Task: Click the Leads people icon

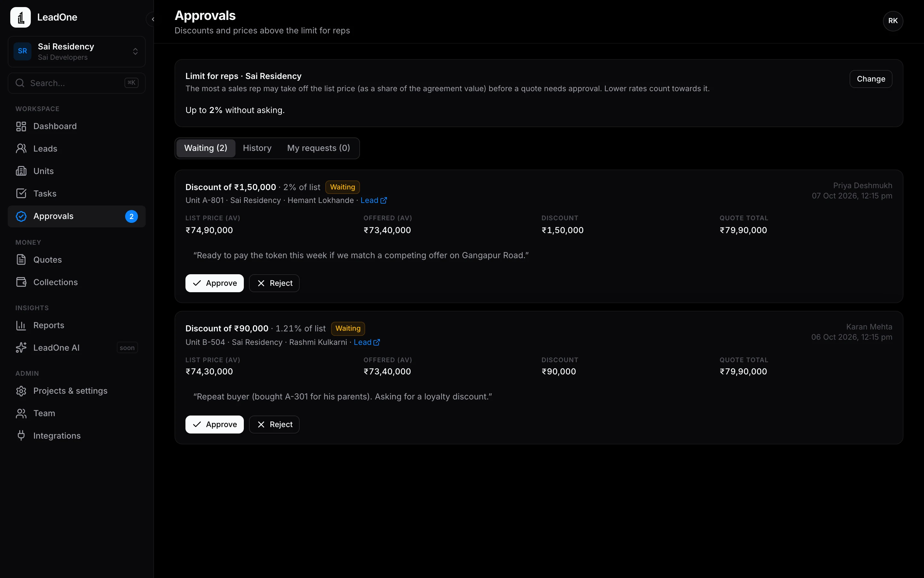Action: coord(21,149)
